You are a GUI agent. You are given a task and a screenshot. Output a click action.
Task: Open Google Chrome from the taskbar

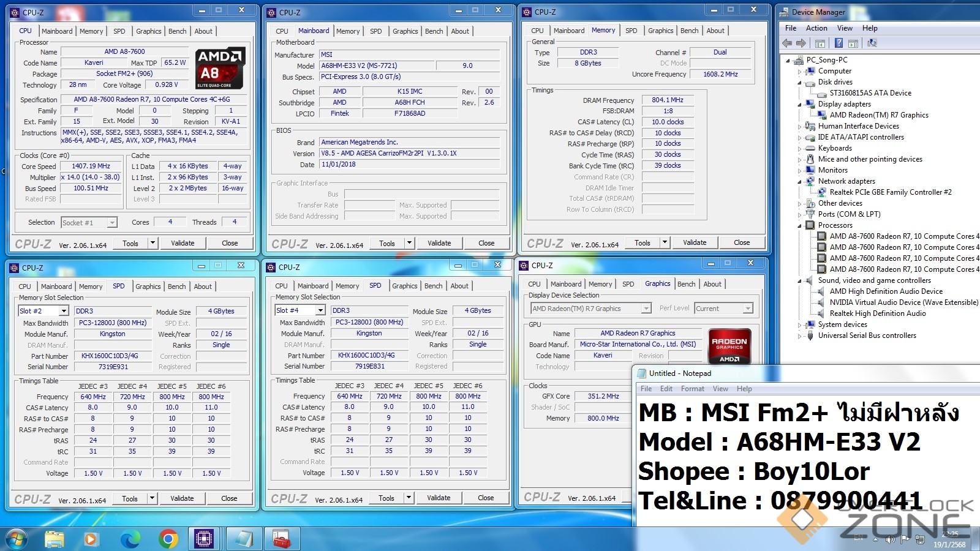[x=168, y=539]
